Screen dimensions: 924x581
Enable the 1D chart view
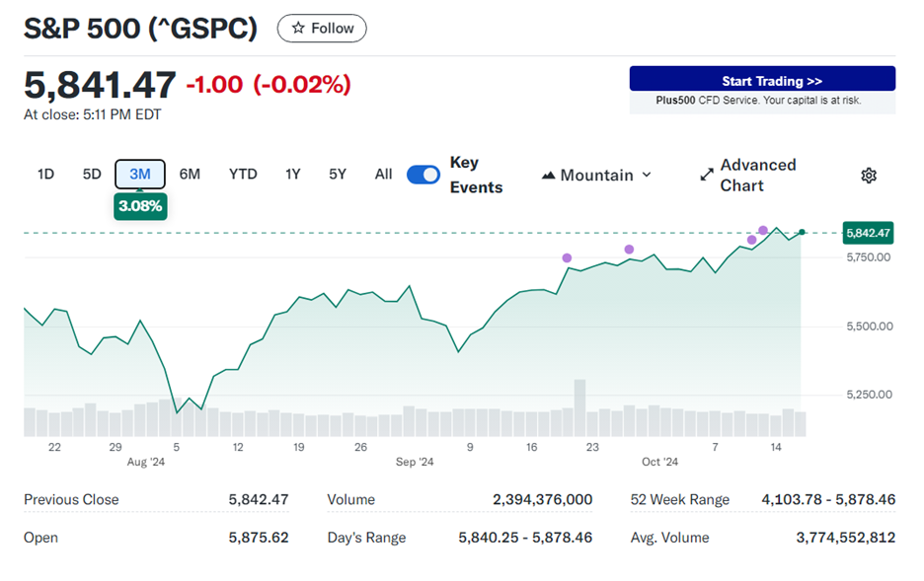tap(45, 174)
